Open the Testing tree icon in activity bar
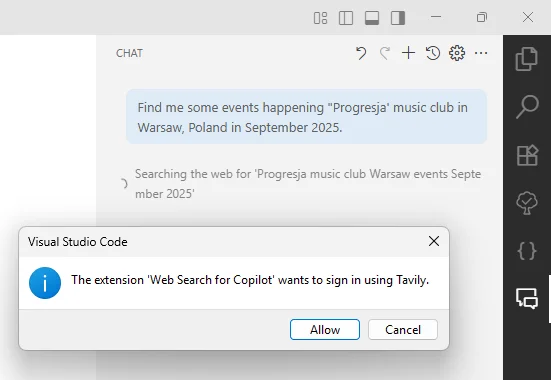Screen dimensions: 551x380 click(x=527, y=203)
